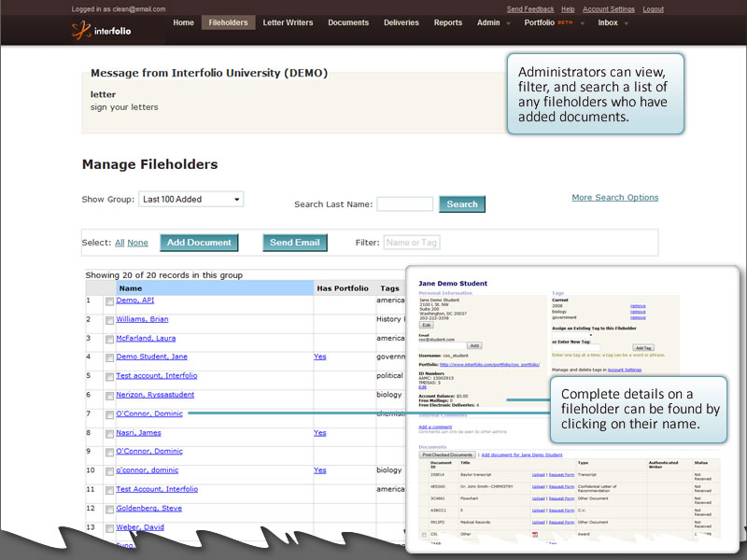This screenshot has height=560, width=747.
Task: Check the box for Nerizon, Ryssastudent
Action: click(109, 396)
